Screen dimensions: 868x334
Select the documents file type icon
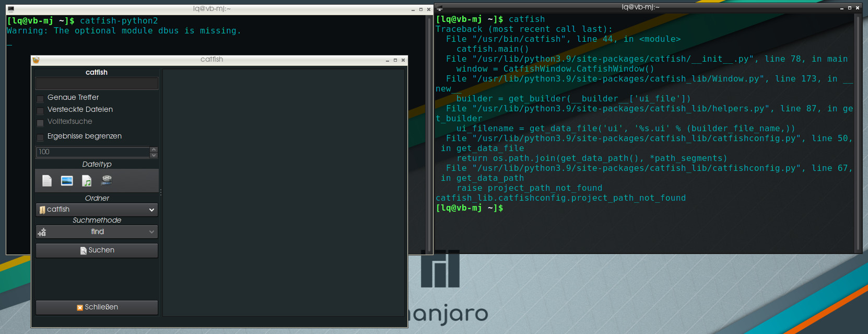tap(47, 181)
